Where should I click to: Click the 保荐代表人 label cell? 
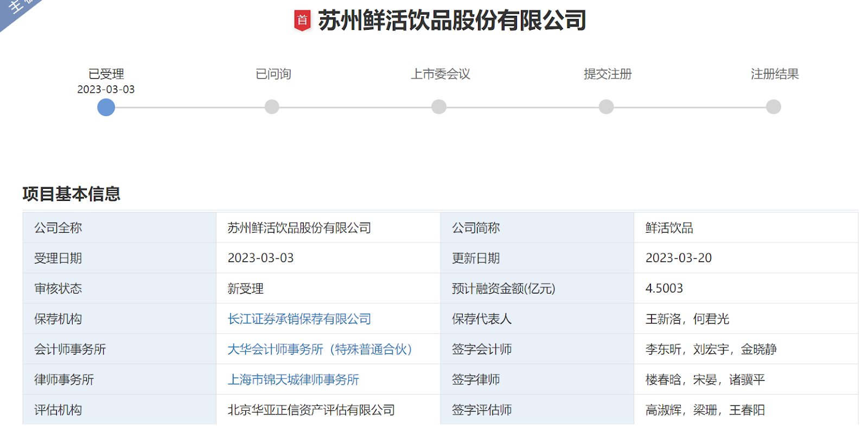537,319
